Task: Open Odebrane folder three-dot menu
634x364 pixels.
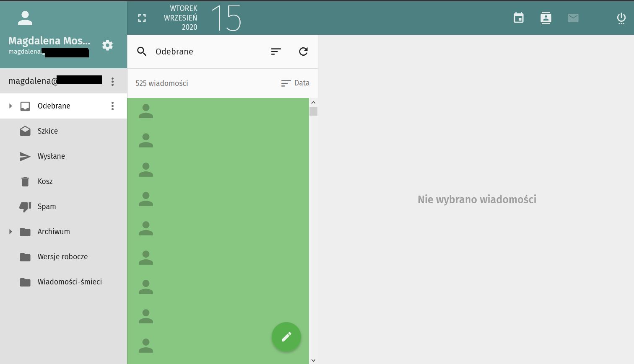Action: pyautogui.click(x=112, y=106)
